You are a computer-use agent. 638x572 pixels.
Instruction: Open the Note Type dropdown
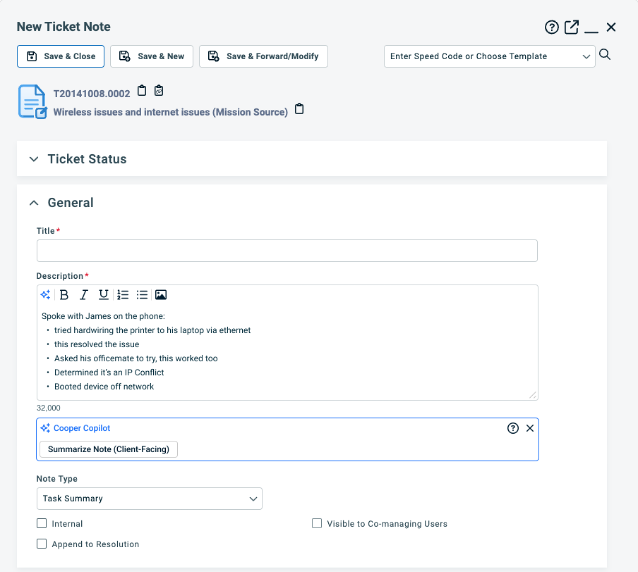click(149, 498)
